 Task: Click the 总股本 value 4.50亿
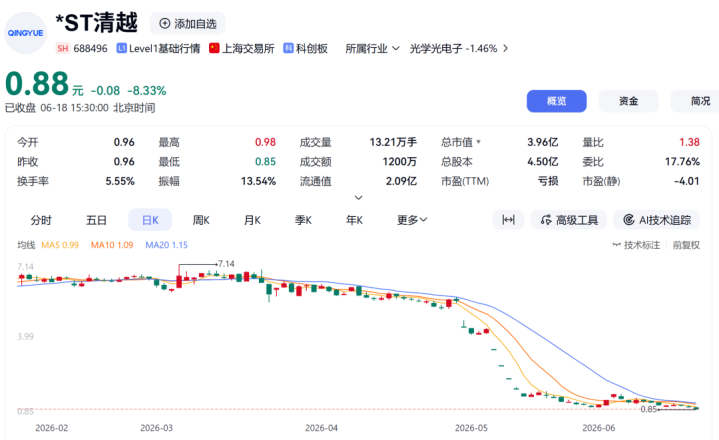[x=542, y=162]
